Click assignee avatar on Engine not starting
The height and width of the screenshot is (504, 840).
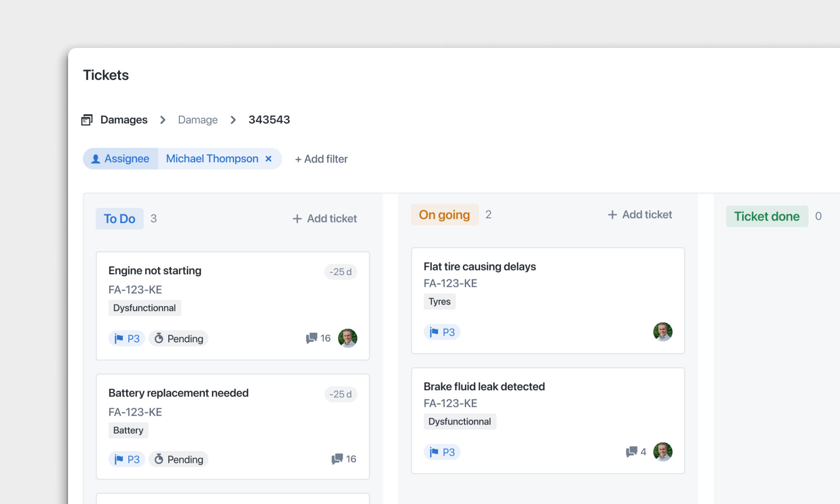click(348, 338)
